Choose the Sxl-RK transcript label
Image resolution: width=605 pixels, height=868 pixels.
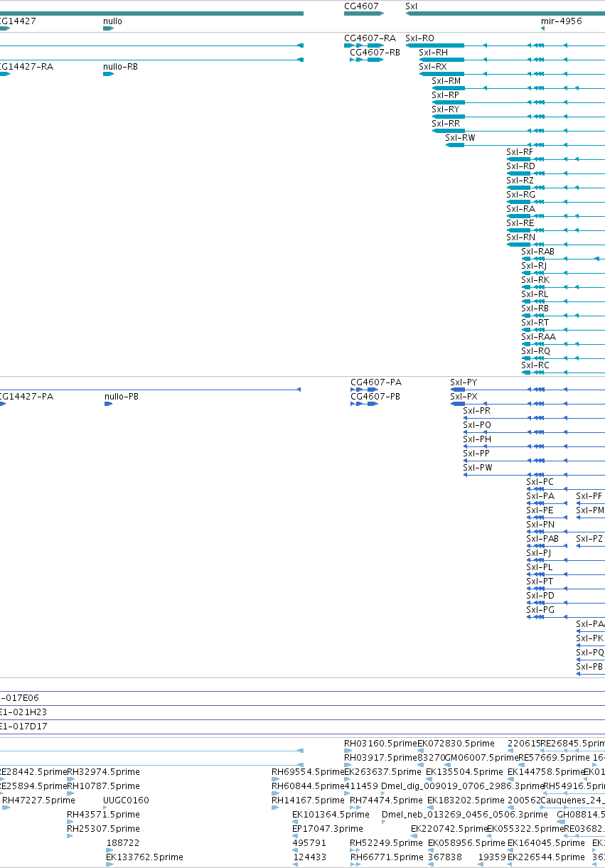click(535, 280)
